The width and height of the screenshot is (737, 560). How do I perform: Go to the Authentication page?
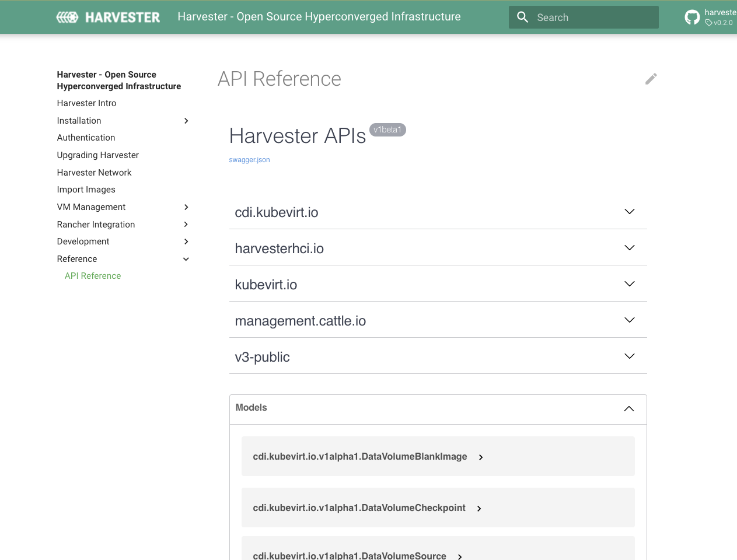tap(86, 138)
